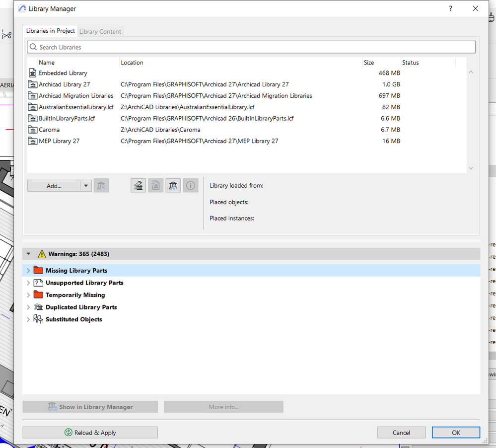This screenshot has width=496, height=448.
Task: Click the dialog help question mark
Action: coord(450,8)
